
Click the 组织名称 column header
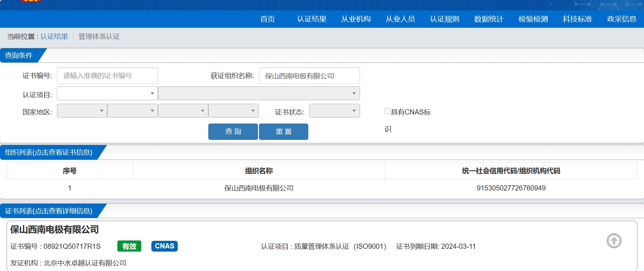tap(259, 171)
